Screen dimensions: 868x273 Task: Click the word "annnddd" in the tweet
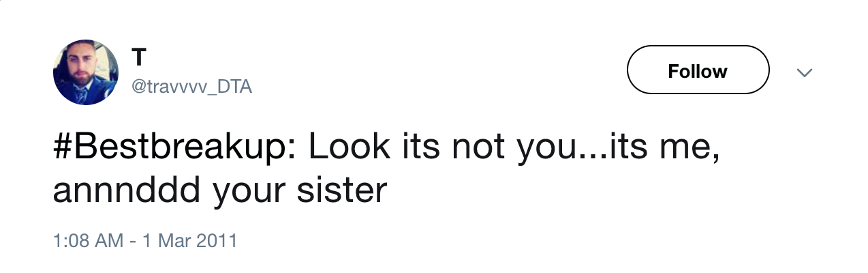[x=126, y=190]
